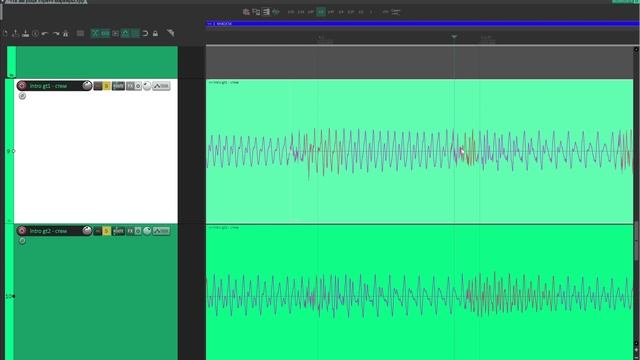The width and height of the screenshot is (640, 360).
Task: Click the highlighted green grid division button
Action: click(321, 12)
